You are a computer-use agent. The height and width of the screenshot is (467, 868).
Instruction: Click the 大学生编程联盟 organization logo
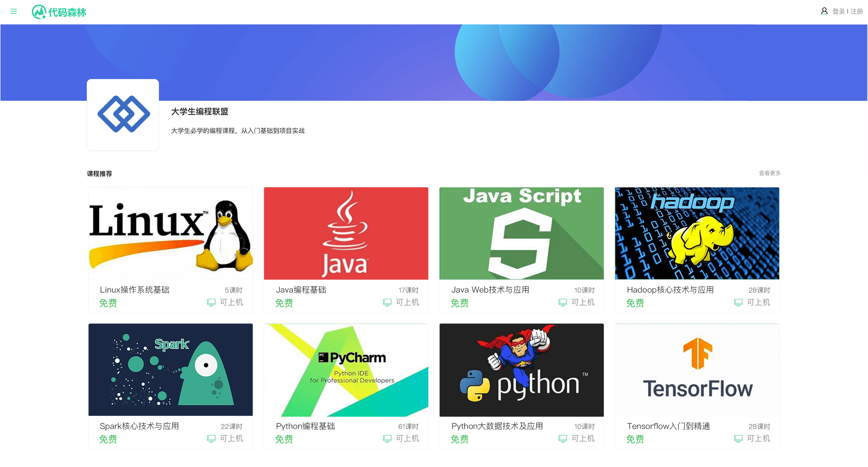[x=123, y=114]
